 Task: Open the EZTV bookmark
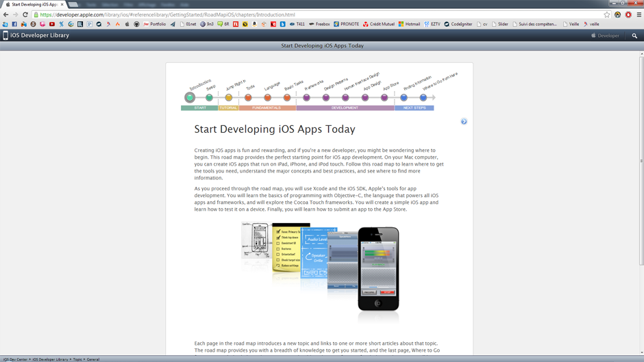432,24
